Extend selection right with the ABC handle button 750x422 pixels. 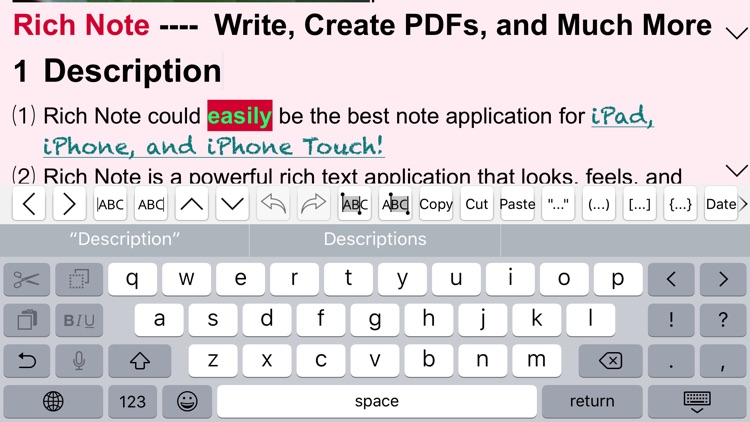[395, 204]
